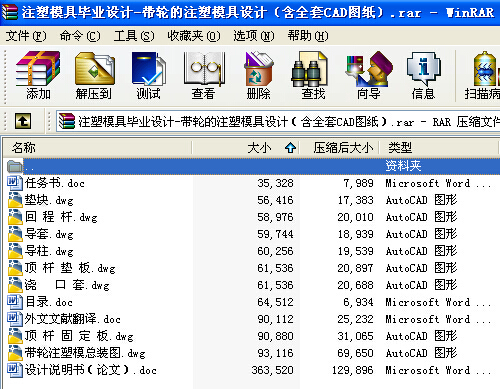
Task: Select the dwg icon of 垫块.dwg
Action: point(15,200)
